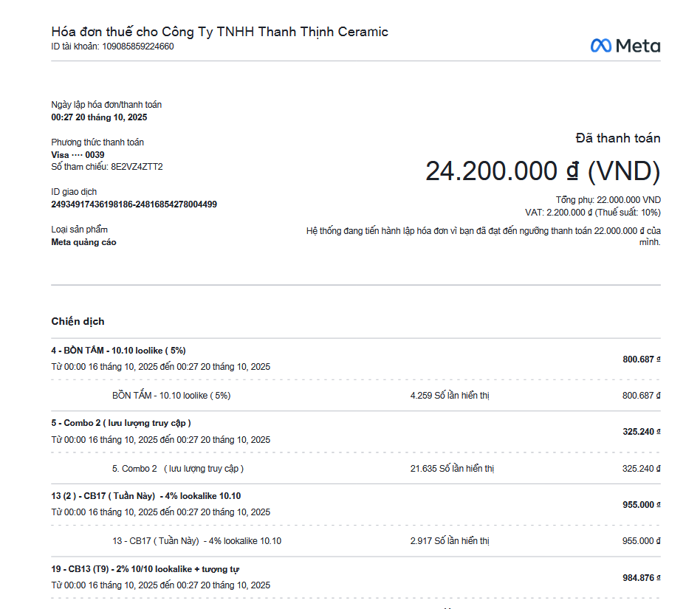Viewport: 700px width, 609px height.
Task: Click the Visa 0039 payment method
Action: (x=78, y=155)
